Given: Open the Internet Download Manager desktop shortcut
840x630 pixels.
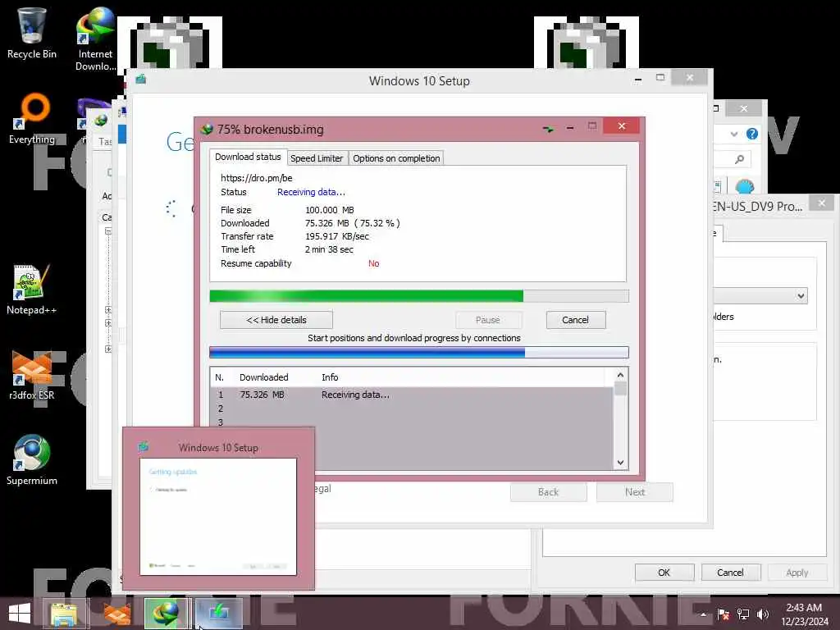Looking at the screenshot, I should click(x=95, y=39).
